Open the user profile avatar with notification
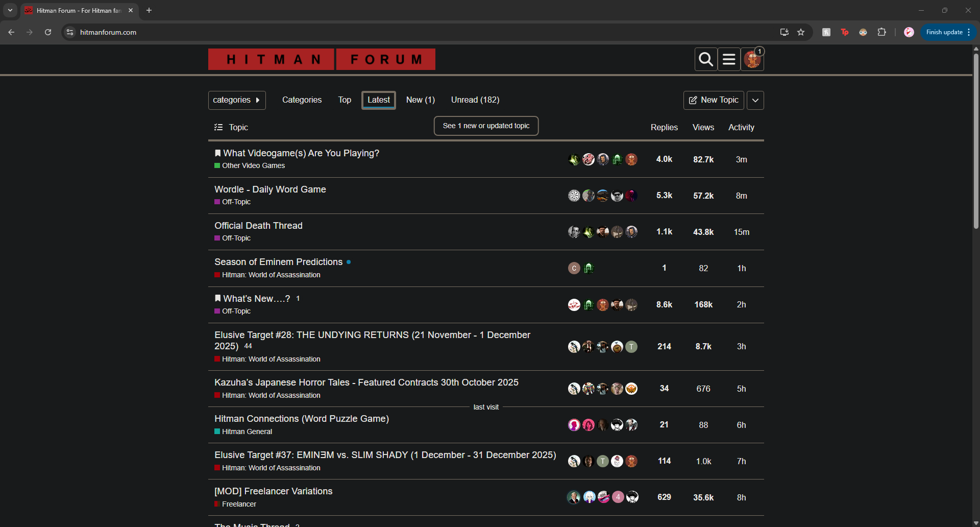 [x=752, y=60]
